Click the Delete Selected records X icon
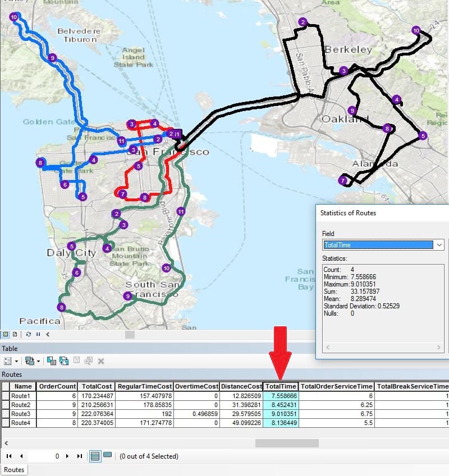449x476 pixels. pos(100,361)
